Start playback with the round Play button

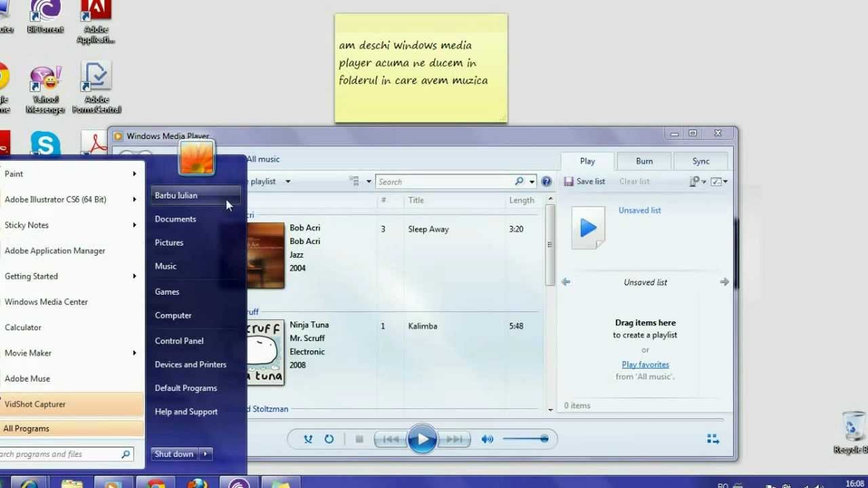422,439
